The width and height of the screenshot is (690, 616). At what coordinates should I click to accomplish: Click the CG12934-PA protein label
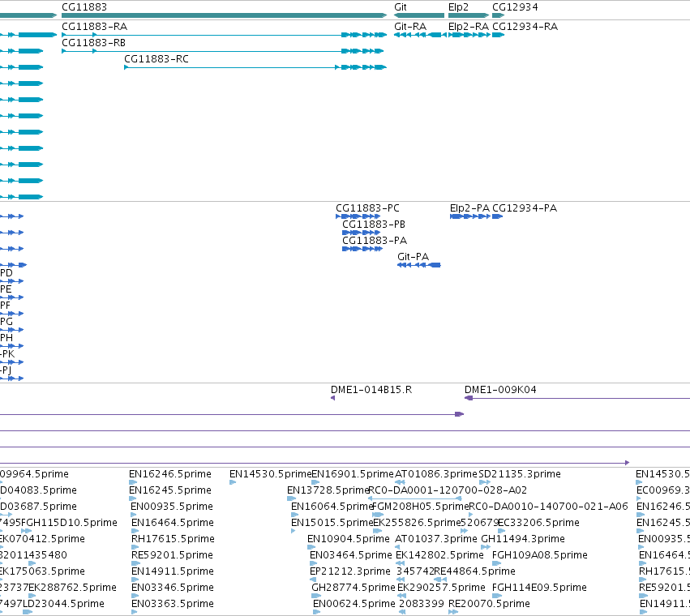point(525,208)
